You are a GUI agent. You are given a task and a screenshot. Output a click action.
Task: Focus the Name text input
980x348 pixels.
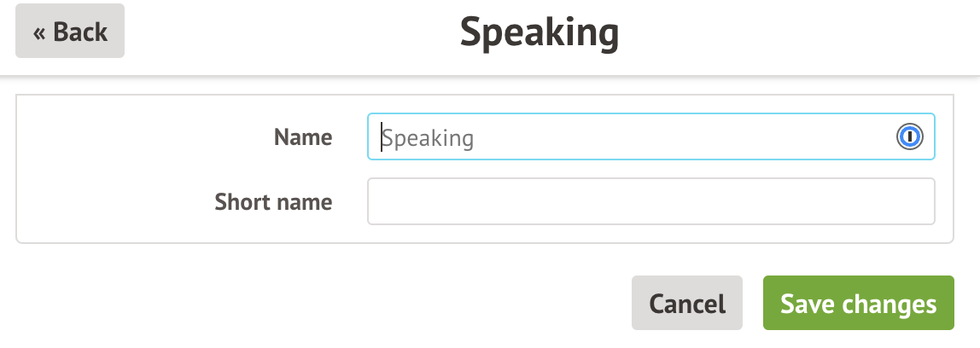coord(632,136)
